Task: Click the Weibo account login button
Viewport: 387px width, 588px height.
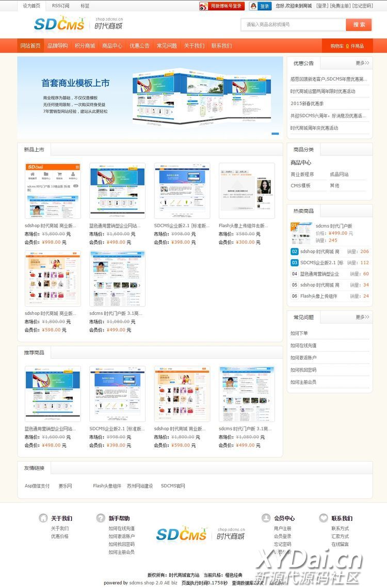Action: [x=222, y=6]
